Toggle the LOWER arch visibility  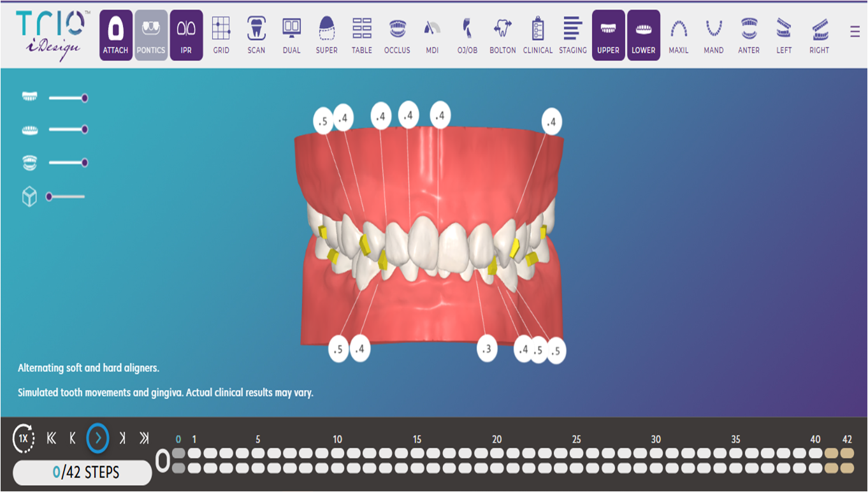[x=643, y=36]
